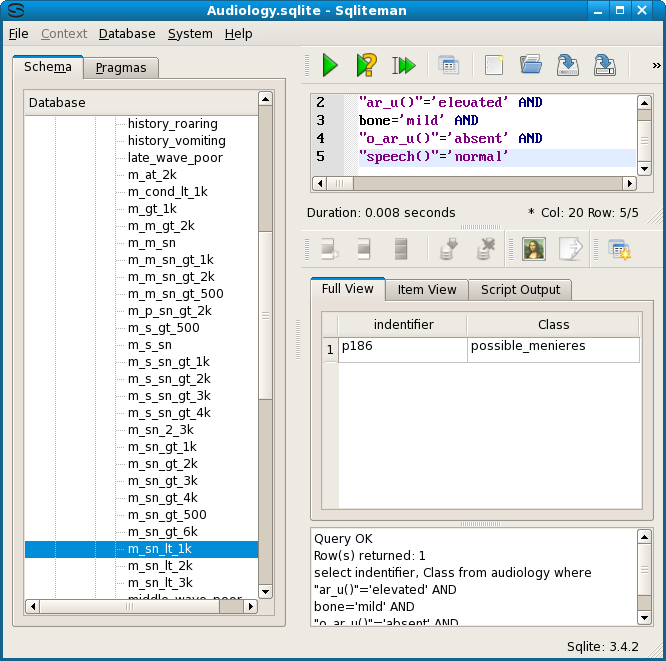Click the export data icon
The image size is (666, 661).
pos(569,249)
